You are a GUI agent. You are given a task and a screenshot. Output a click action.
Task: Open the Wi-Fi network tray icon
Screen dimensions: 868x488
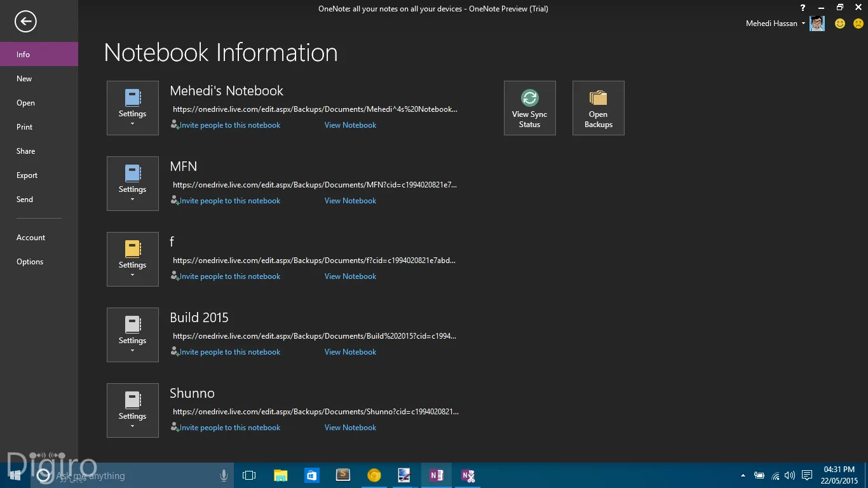(x=775, y=475)
